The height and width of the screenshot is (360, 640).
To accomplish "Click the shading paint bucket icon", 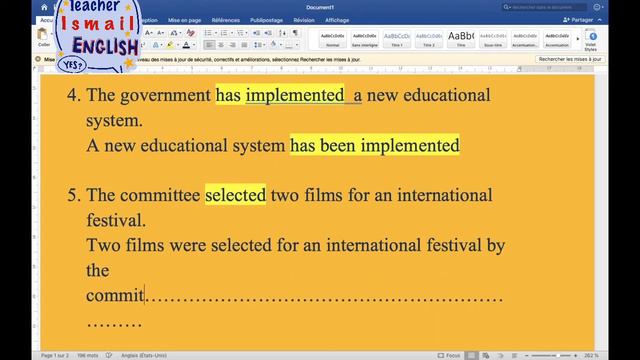I will [x=273, y=45].
